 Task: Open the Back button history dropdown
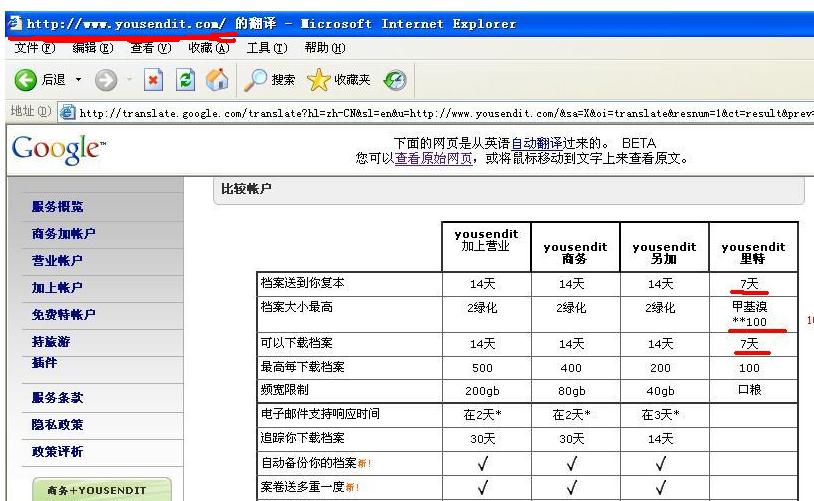(78, 80)
